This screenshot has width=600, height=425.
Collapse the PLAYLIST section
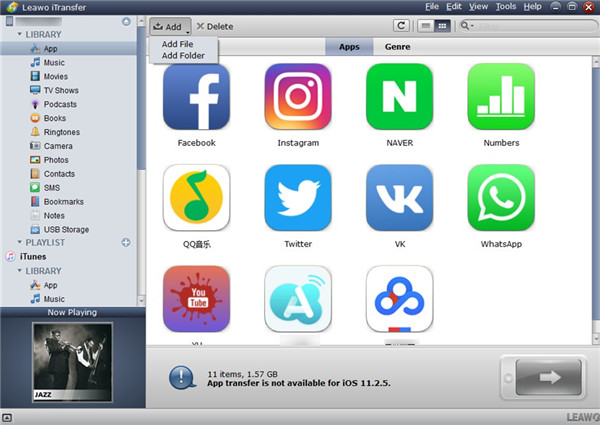20,243
